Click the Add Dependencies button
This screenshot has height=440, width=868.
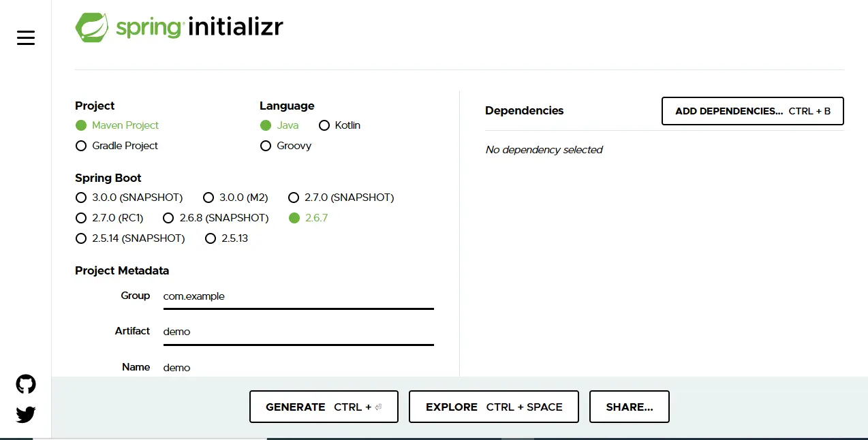point(753,111)
